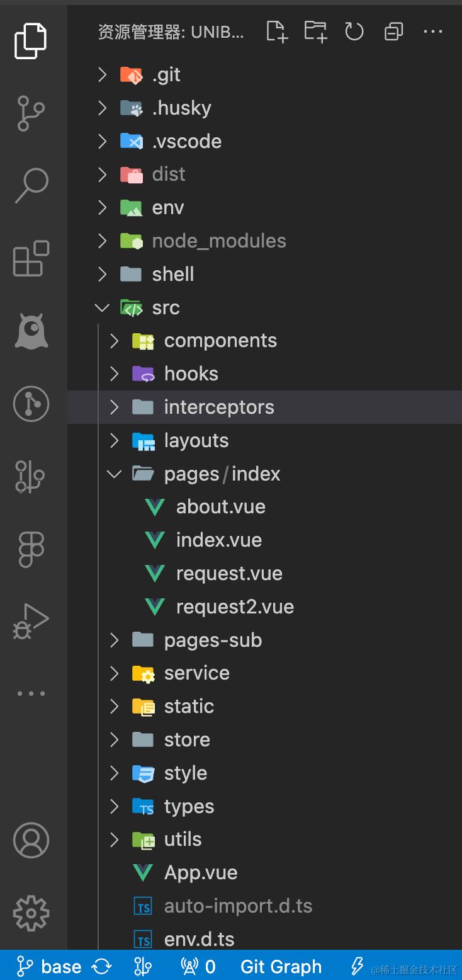
Task: Refresh the explorer file tree
Action: point(354,31)
